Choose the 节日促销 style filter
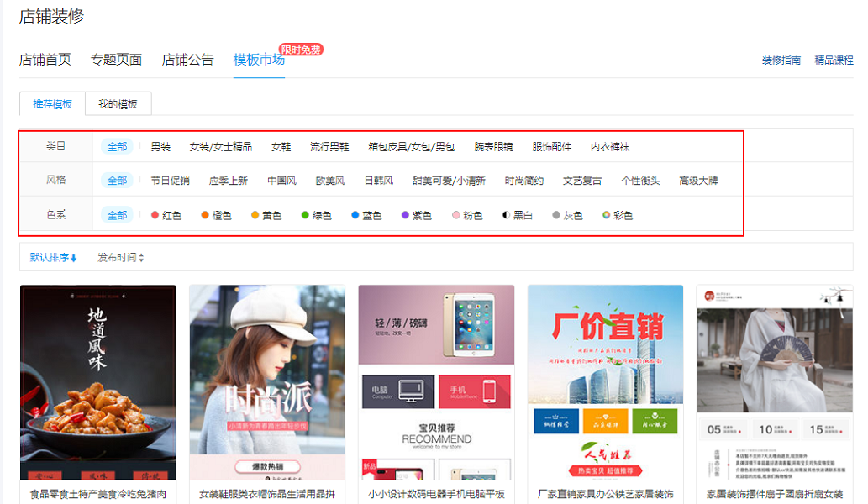This screenshot has width=868, height=504. (170, 181)
